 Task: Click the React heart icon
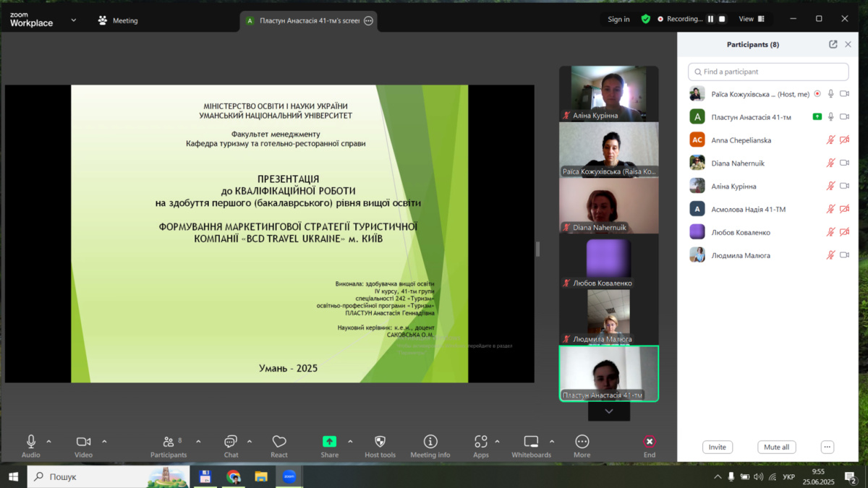tap(279, 441)
